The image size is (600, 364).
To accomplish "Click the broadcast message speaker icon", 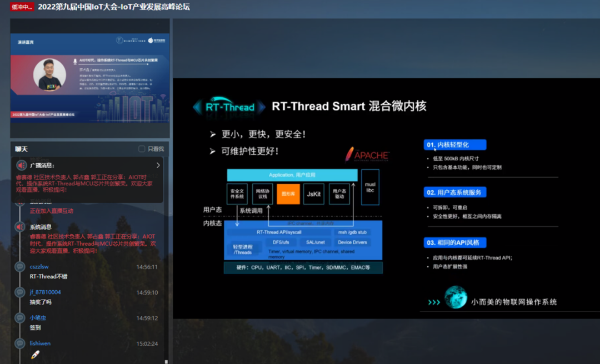I will (22, 165).
